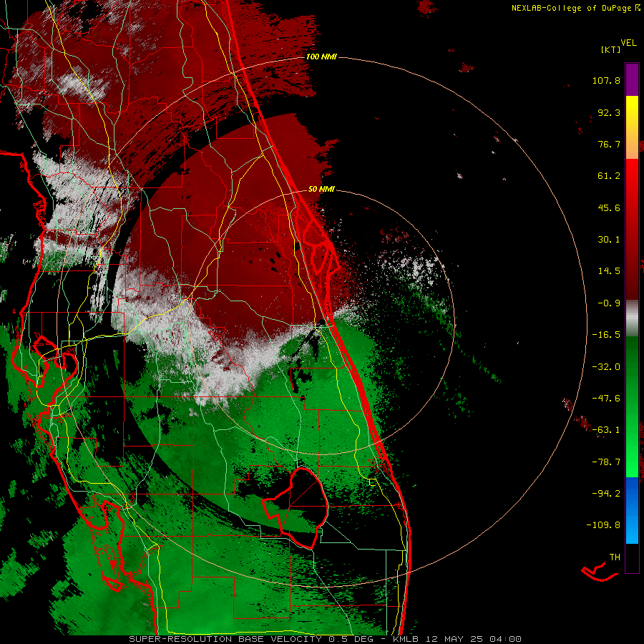This screenshot has width=644, height=644.
Task: Click the Lake Okeechobee outline on map
Action: click(x=296, y=507)
